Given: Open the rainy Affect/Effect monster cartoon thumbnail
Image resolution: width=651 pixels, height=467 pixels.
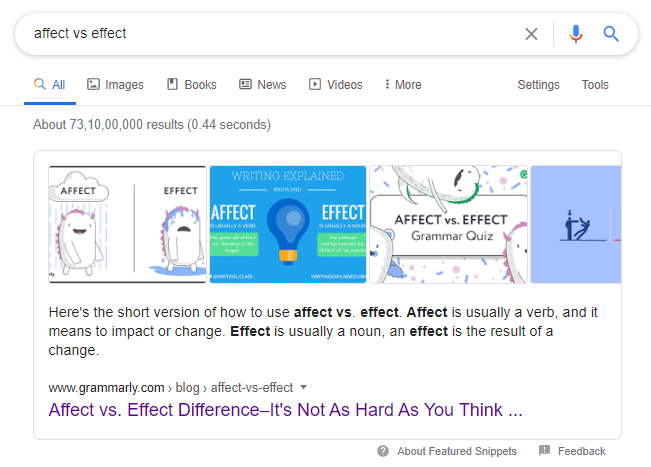Looking at the screenshot, I should [127, 224].
